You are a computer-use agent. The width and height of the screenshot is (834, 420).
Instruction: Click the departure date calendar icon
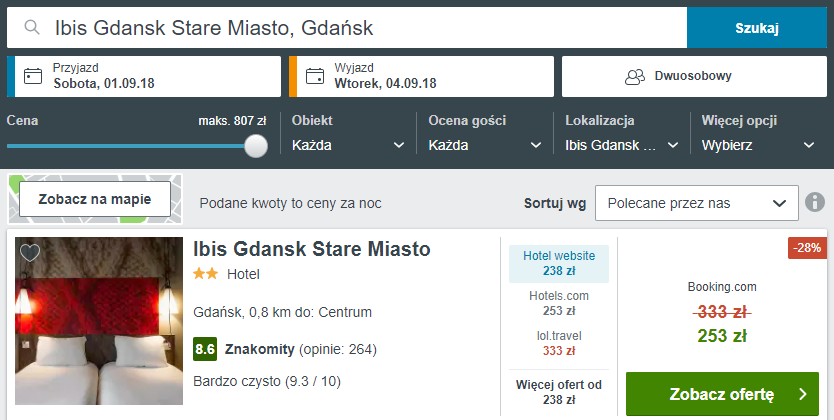(315, 76)
